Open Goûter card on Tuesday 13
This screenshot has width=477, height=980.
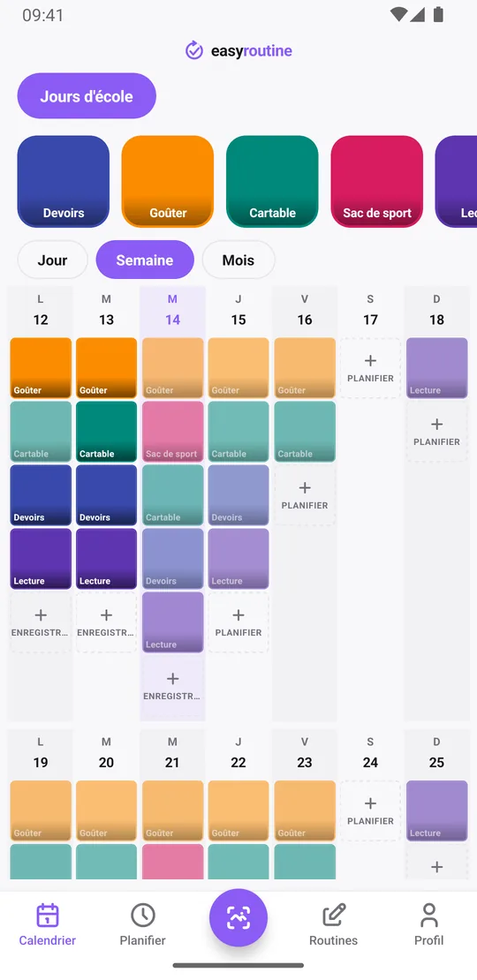[x=106, y=368]
